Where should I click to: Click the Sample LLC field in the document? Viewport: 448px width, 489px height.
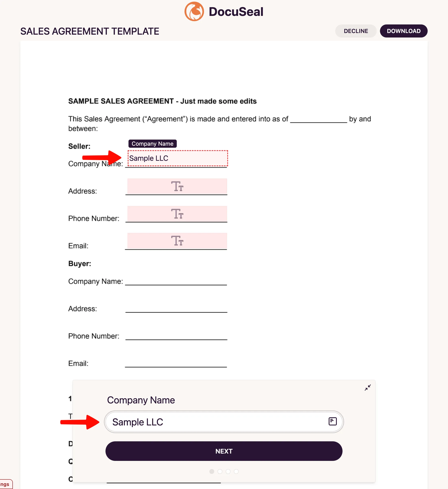[x=177, y=158]
